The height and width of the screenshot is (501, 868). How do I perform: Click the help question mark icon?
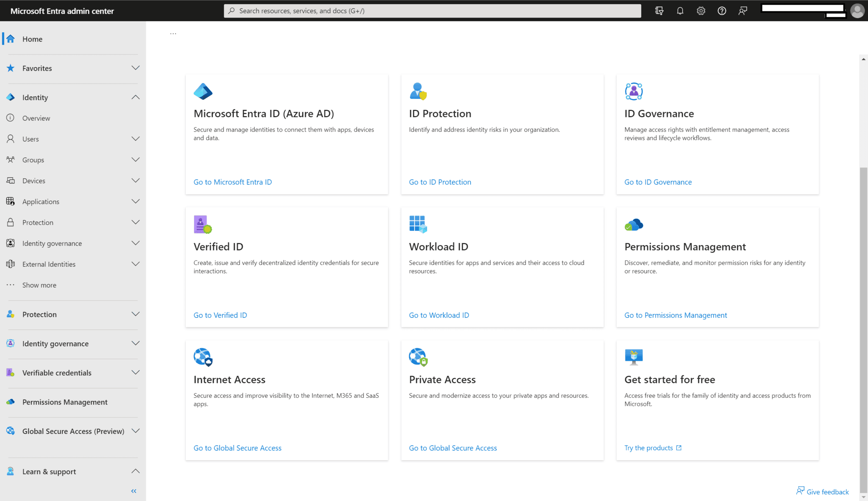click(x=722, y=11)
